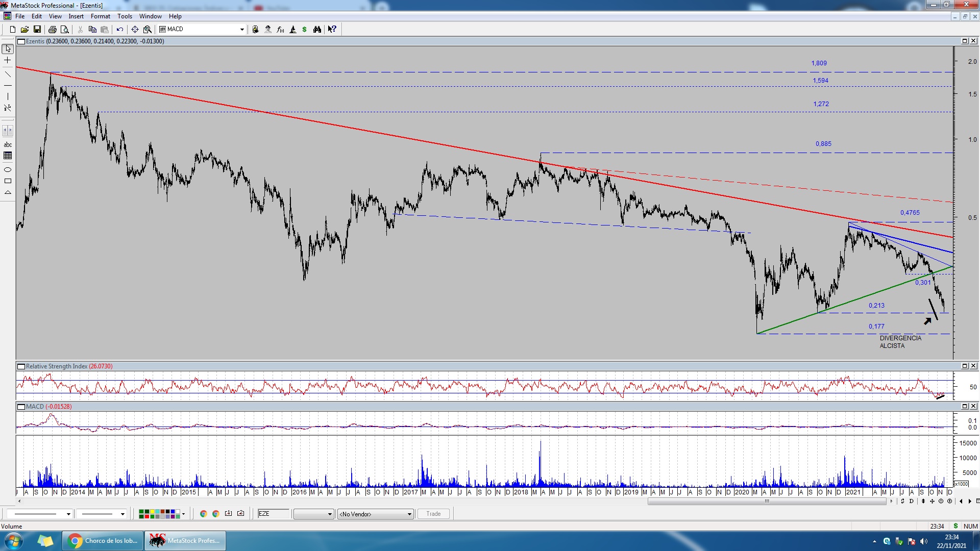The height and width of the screenshot is (551, 980).
Task: Select the ellipse drawing tool
Action: click(x=8, y=170)
